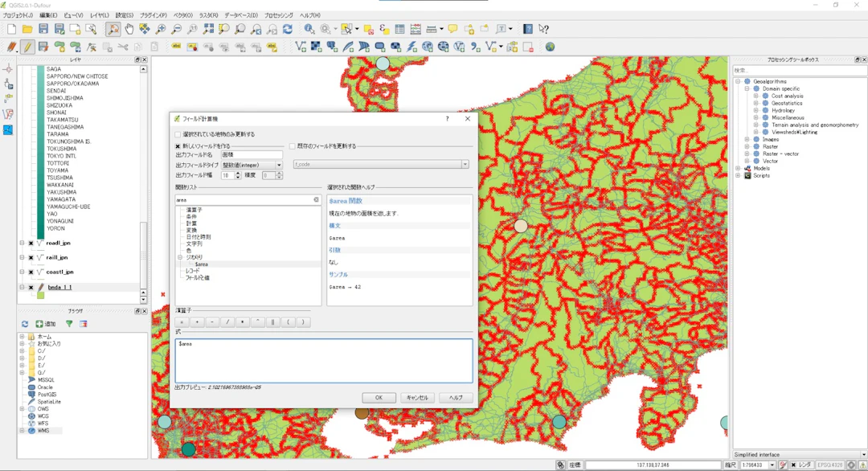
Task: Toggle visibility of the raill_jpn layer
Action: click(x=31, y=257)
